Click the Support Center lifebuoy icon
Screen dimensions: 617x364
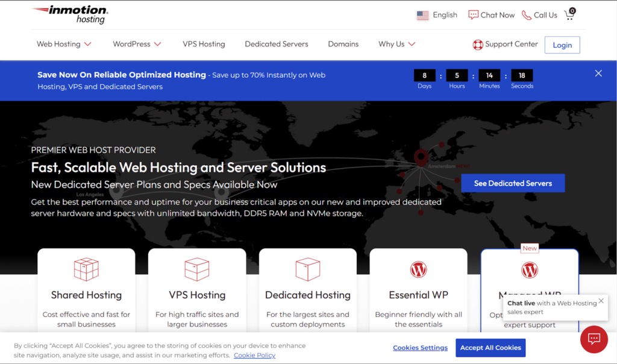point(478,45)
